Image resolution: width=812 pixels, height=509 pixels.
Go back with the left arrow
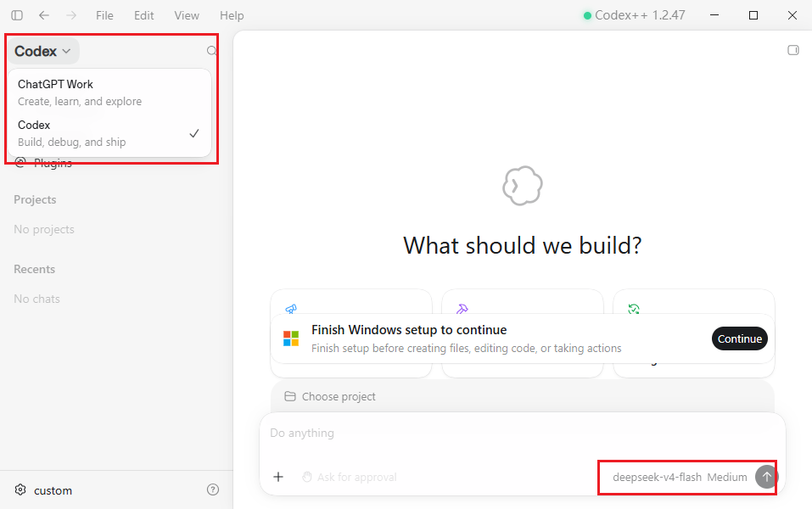click(44, 15)
